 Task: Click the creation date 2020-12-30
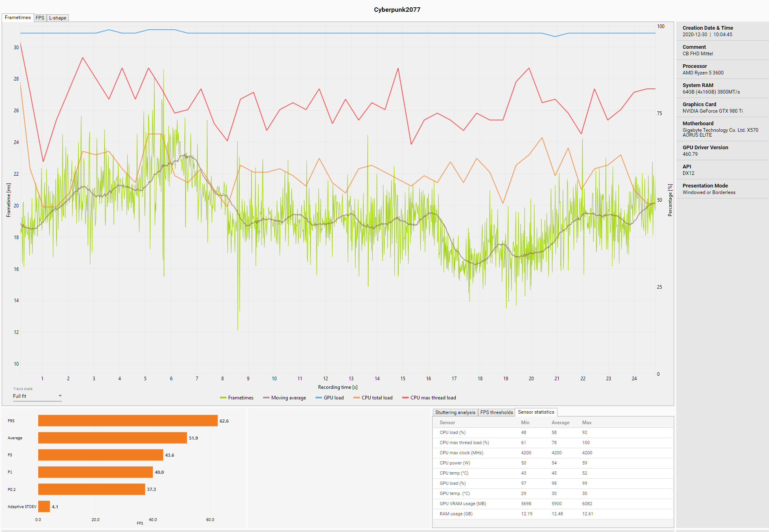[695, 35]
